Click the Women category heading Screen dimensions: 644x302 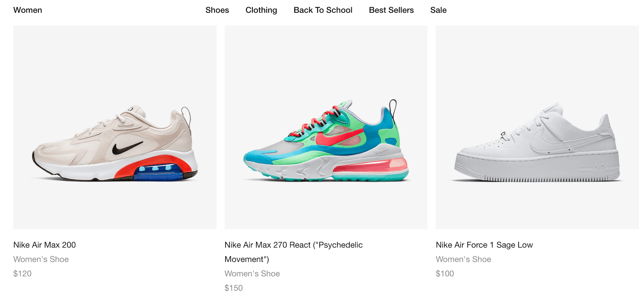coord(28,10)
